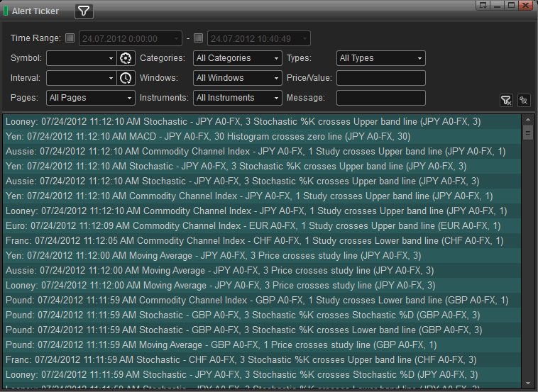Click the detach window icon in title bar
Viewport: 538px width, 392px height.
pos(483,5)
